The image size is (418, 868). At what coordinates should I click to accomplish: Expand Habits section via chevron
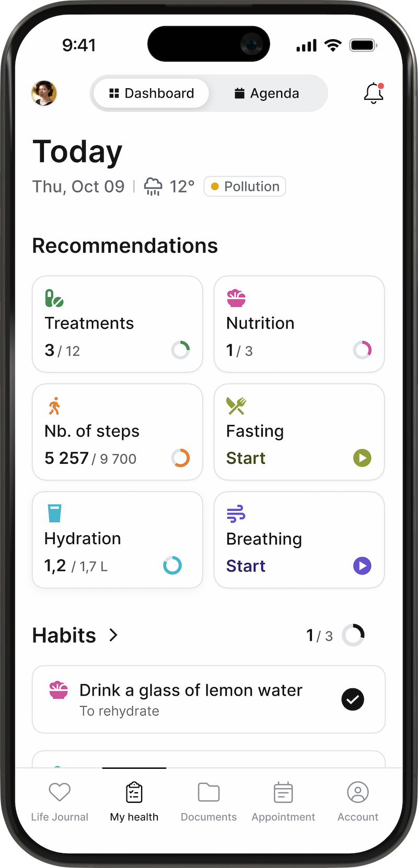click(113, 635)
